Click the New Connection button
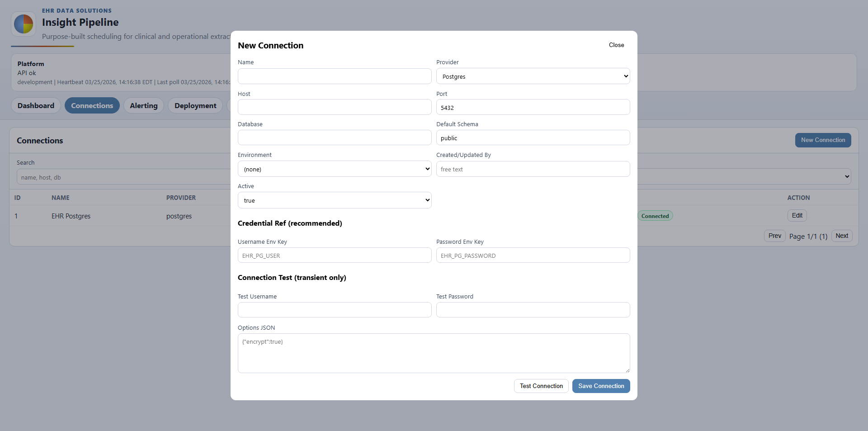This screenshot has height=431, width=868. (823, 140)
